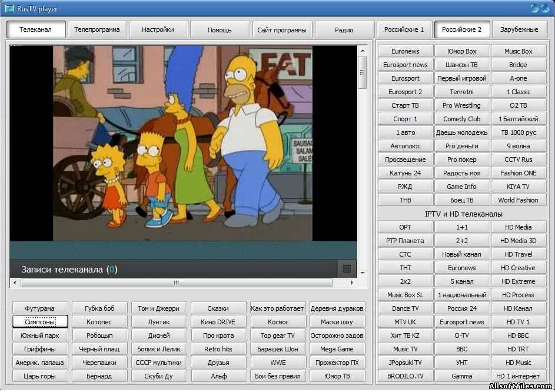Play the Том и Джерри channel

158,308
